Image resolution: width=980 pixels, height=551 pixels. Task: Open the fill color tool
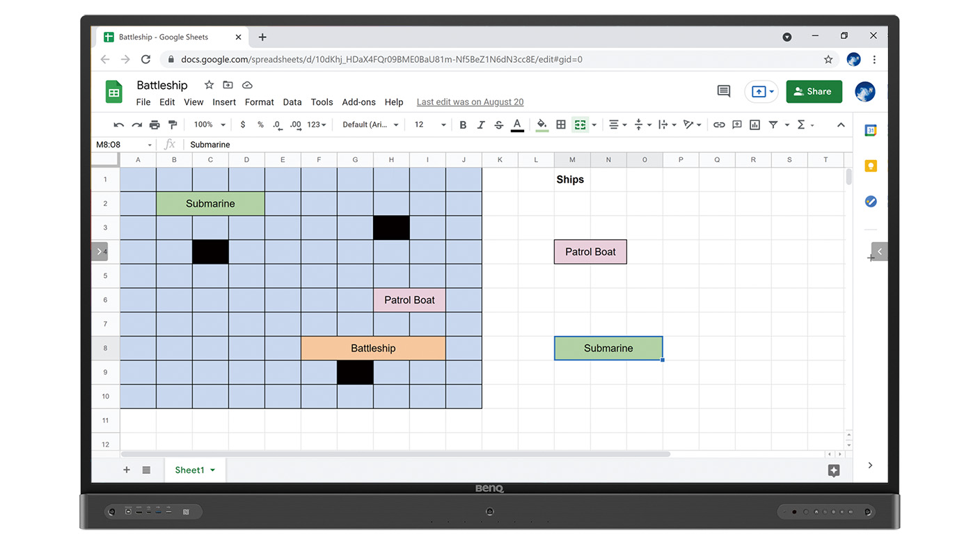click(x=542, y=125)
